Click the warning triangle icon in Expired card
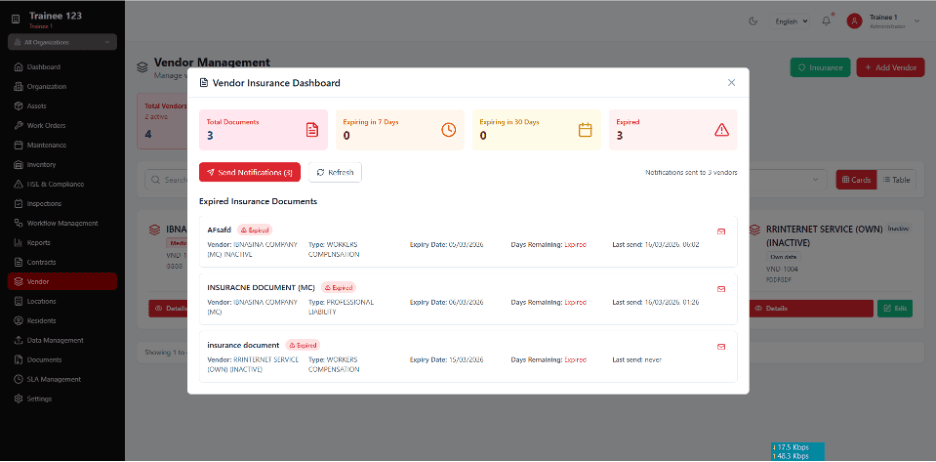The height and width of the screenshot is (462, 936). (x=722, y=130)
